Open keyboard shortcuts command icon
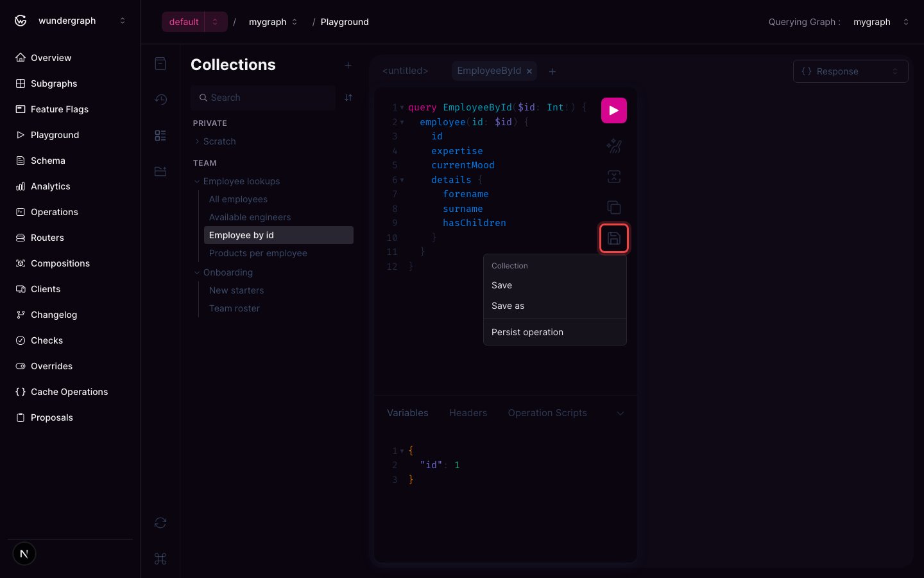This screenshot has width=924, height=578. (160, 559)
